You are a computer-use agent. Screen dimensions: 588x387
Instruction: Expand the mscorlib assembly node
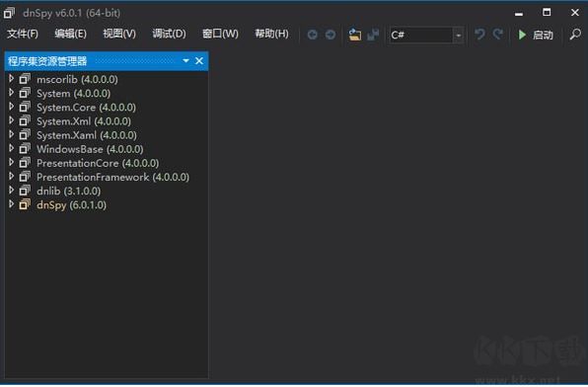click(11, 79)
